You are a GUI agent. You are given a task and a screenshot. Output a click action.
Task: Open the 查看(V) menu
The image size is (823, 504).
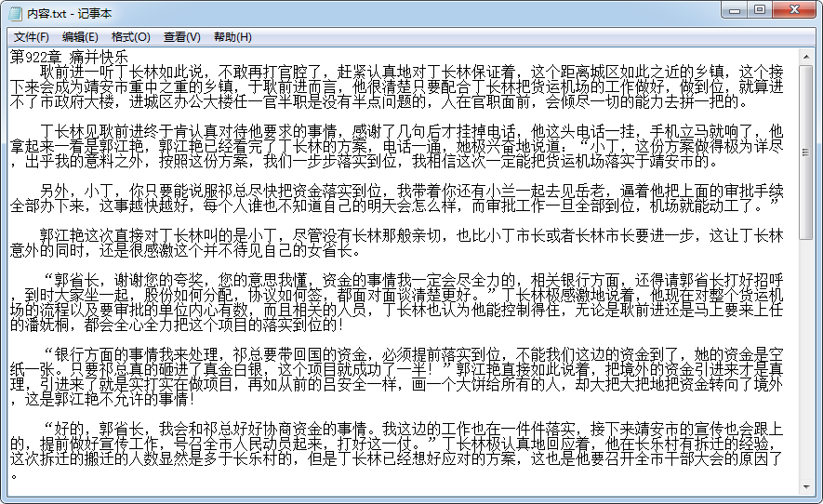(x=181, y=37)
